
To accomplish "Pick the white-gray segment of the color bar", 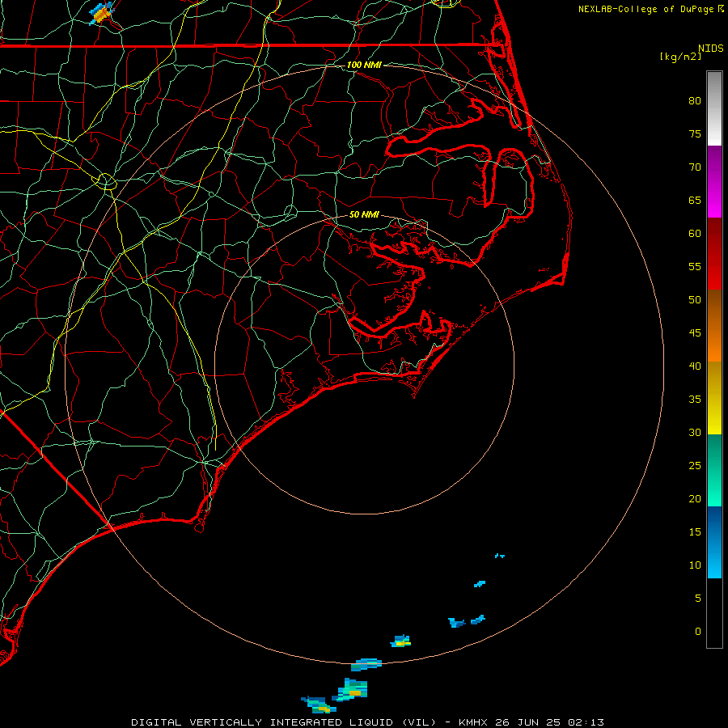I will click(714, 108).
